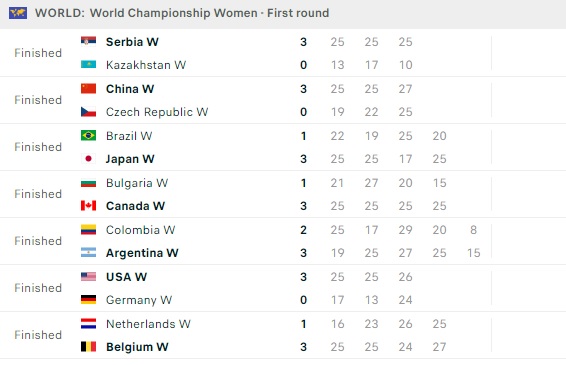566x365 pixels.
Task: Click the China flag icon
Action: (x=88, y=88)
